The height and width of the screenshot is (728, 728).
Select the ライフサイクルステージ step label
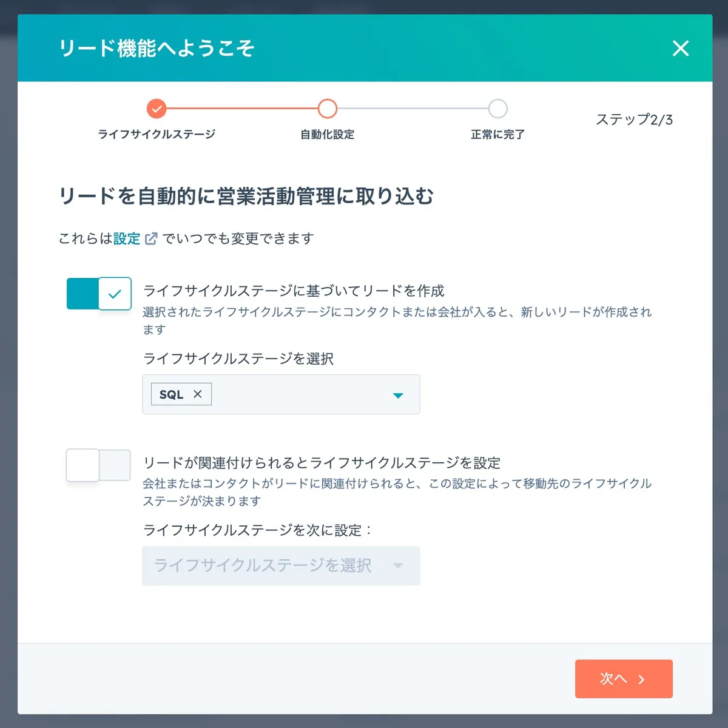[x=157, y=134]
